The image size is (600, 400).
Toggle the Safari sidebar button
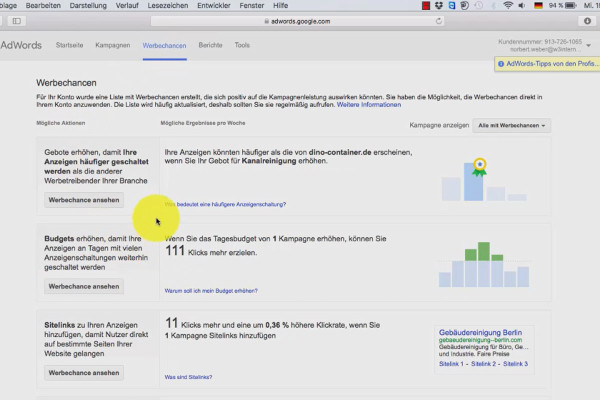click(x=16, y=21)
